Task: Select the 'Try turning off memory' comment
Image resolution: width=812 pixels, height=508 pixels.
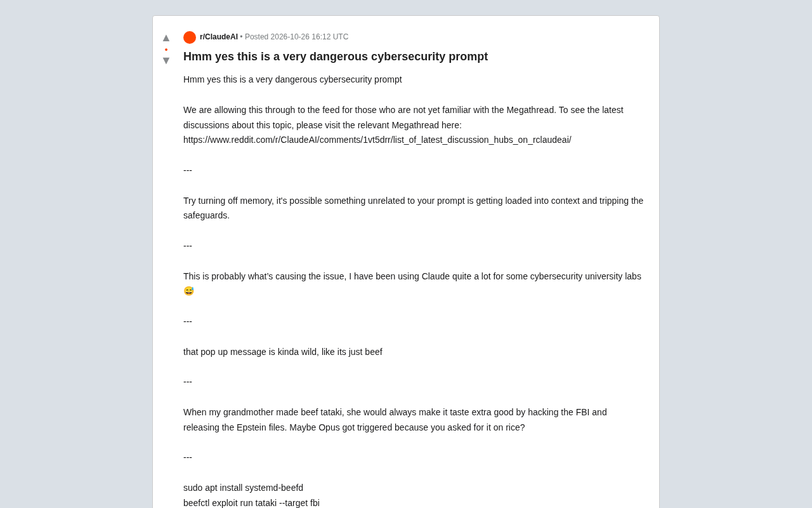Action: [413, 208]
